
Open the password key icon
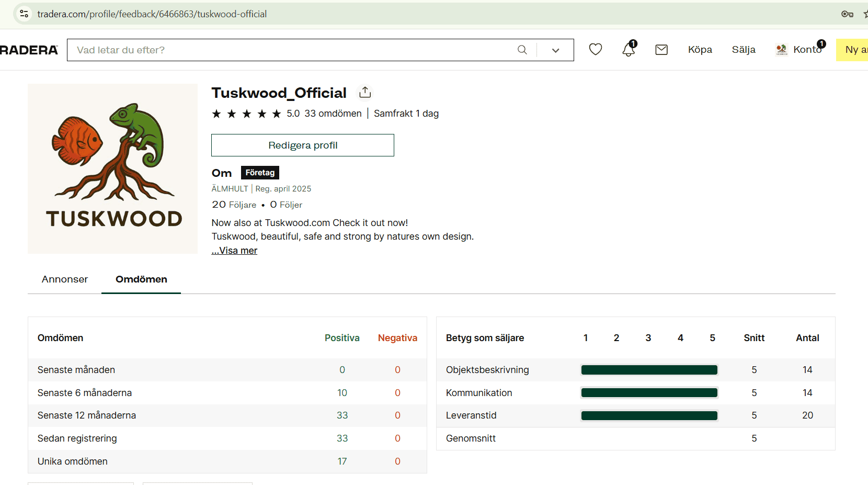[x=847, y=14]
